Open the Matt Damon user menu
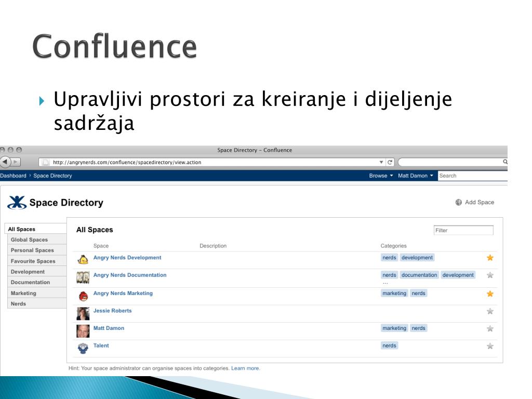This screenshot has height=399, width=532. pos(415,176)
